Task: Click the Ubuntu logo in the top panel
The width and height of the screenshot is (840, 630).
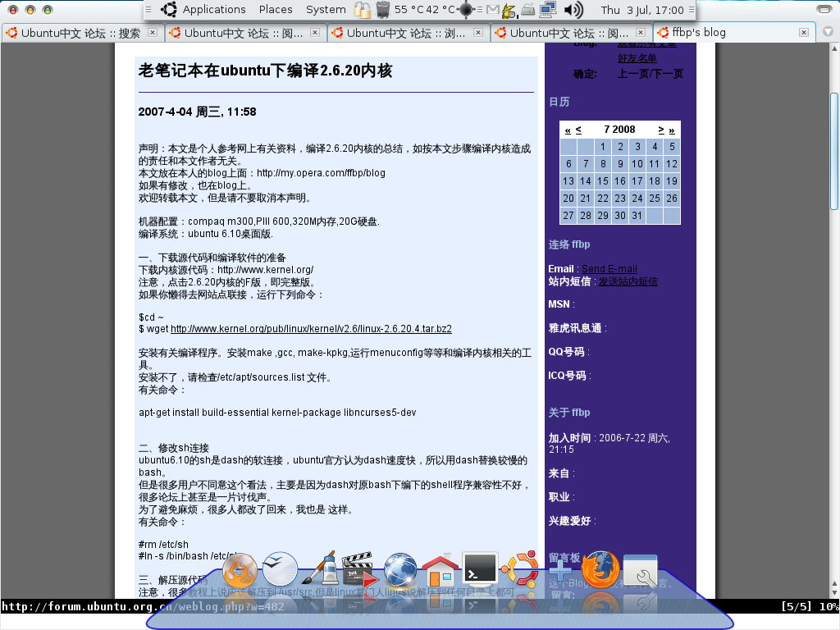Action: tap(169, 9)
